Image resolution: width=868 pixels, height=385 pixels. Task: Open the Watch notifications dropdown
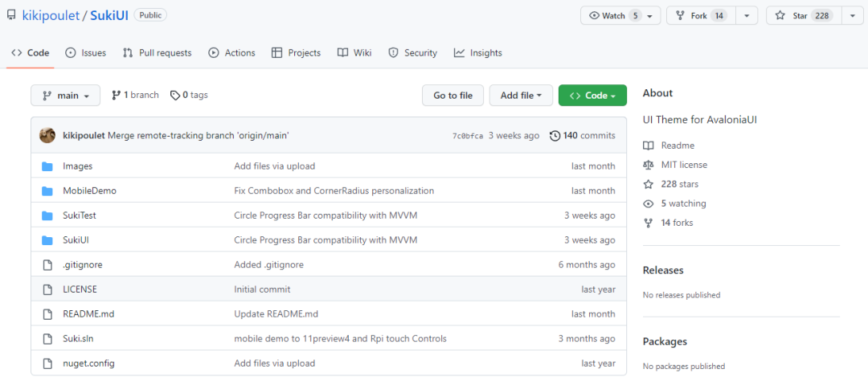620,15
